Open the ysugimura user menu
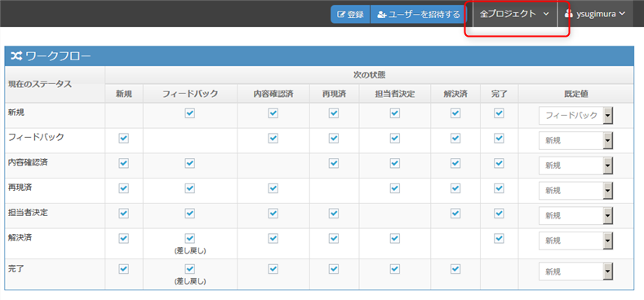This screenshot has width=644, height=300. (595, 14)
